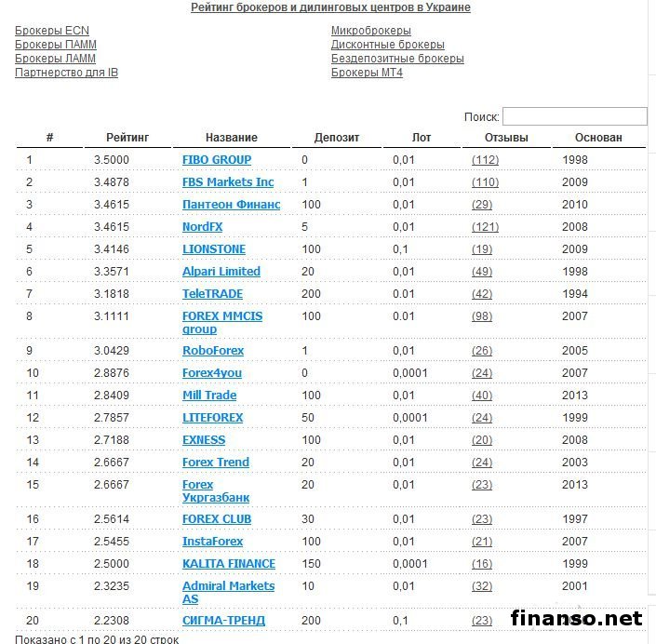Image resolution: width=656 pixels, height=644 pixels.
Task: Sort table by Рейтинг column header
Action: (x=127, y=138)
